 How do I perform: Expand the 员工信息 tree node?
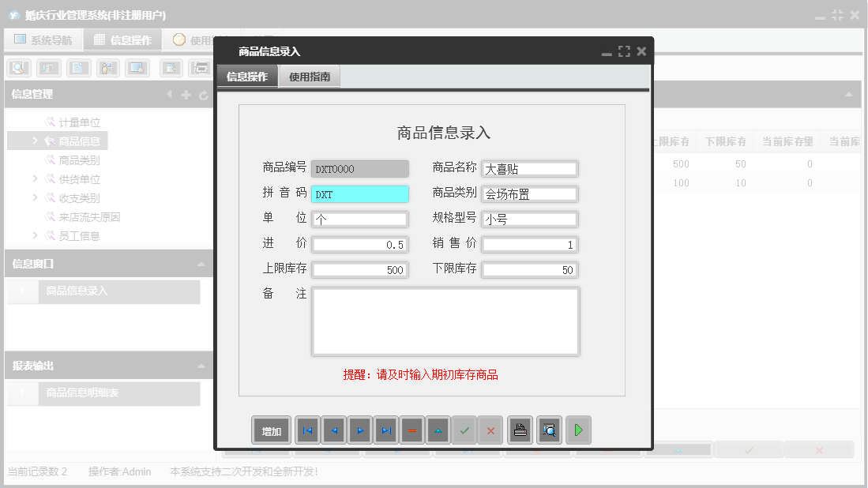pos(34,235)
